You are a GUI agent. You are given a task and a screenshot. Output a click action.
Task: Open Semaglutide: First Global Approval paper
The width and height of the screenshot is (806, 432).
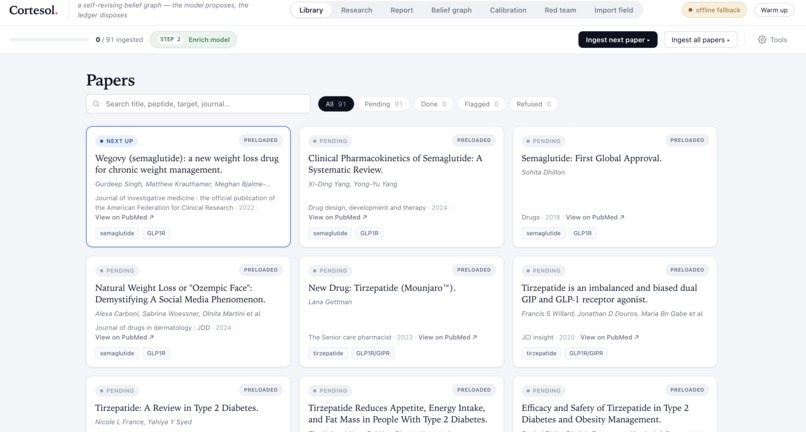coord(615,187)
